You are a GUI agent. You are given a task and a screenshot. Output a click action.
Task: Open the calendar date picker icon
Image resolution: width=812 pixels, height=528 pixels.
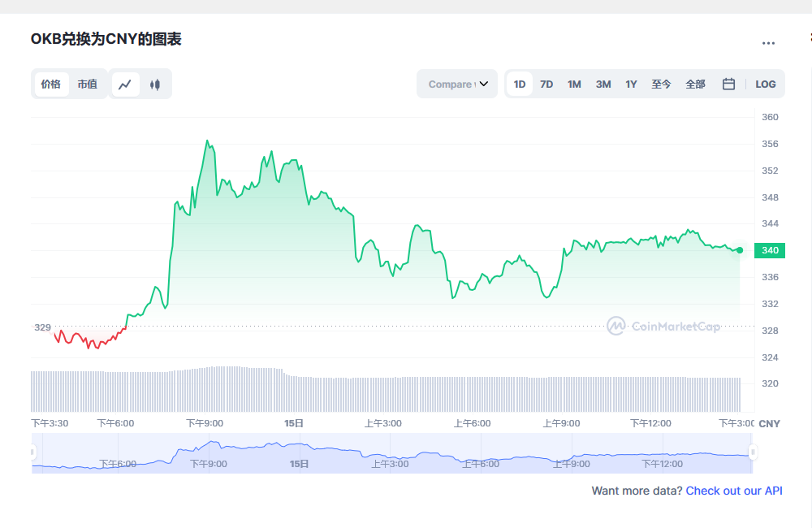click(x=728, y=84)
